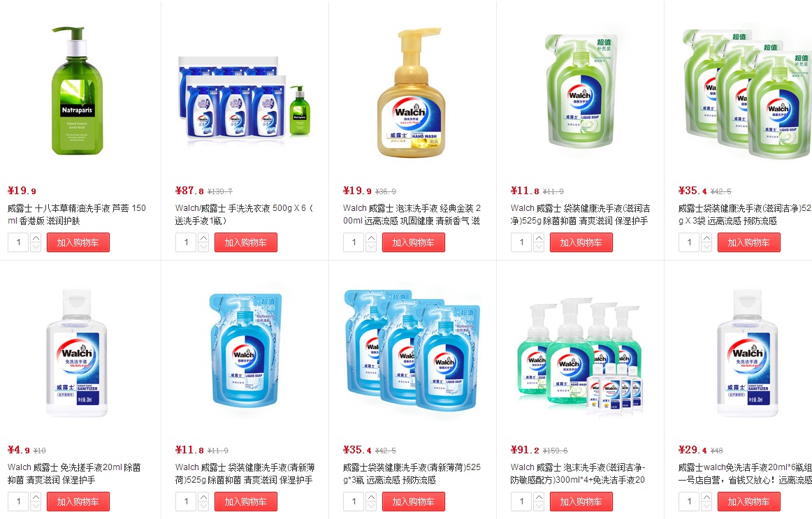Add the ¥19.9 Natraparis aloe hand wash to cart
The width and height of the screenshot is (812, 519).
(x=78, y=242)
